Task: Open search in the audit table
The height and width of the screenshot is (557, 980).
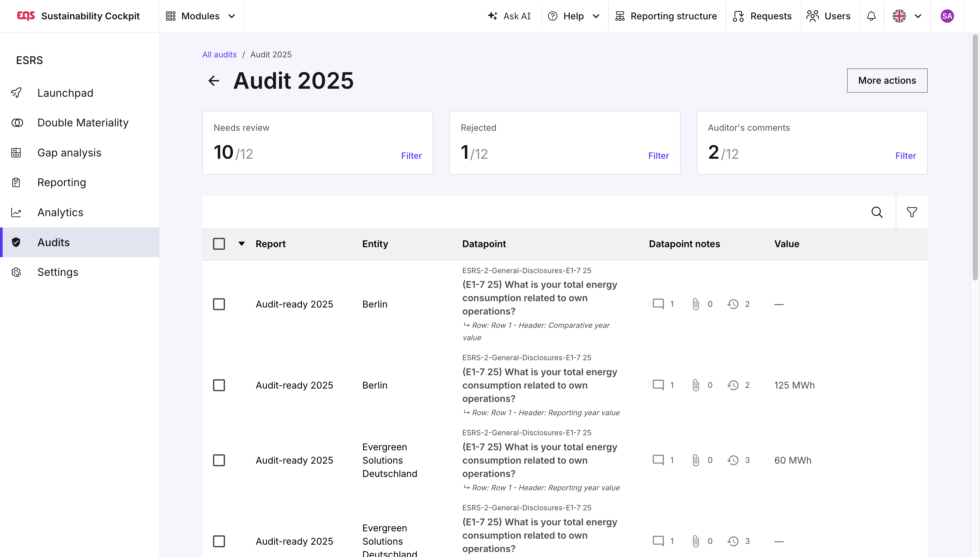Action: (877, 212)
